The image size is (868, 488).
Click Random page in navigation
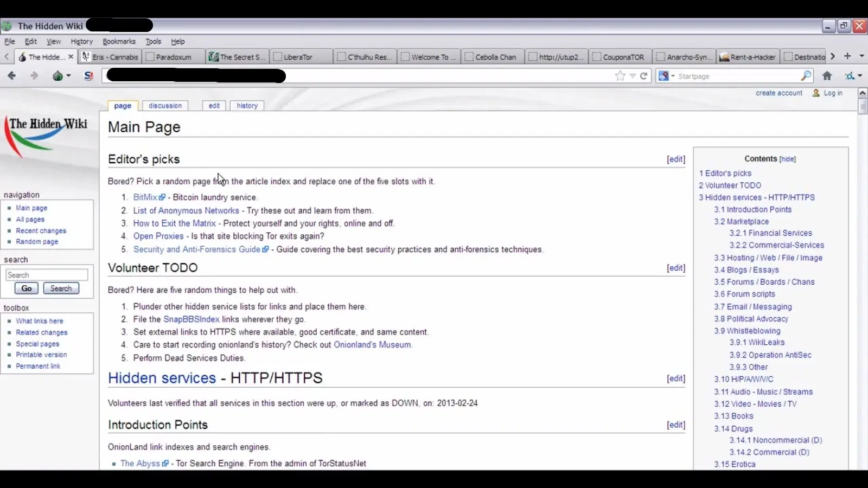click(37, 242)
